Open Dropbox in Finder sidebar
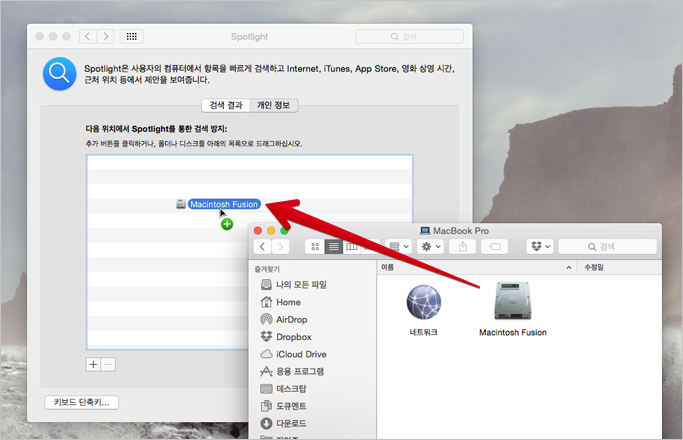The height and width of the screenshot is (440, 683). [x=286, y=337]
